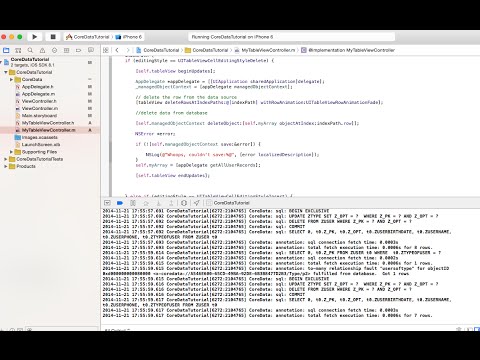Expand the CoreData folder
Image resolution: width=480 pixels, height=360 pixels.
(11, 80)
